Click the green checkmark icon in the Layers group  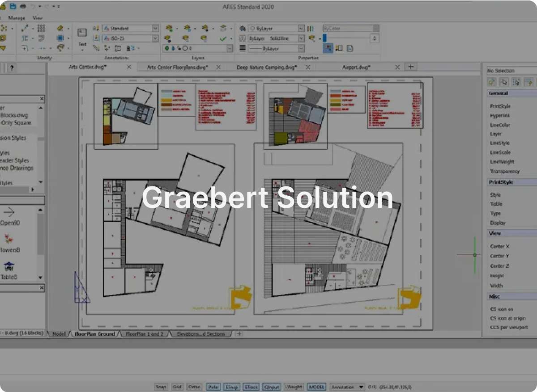coord(223,38)
